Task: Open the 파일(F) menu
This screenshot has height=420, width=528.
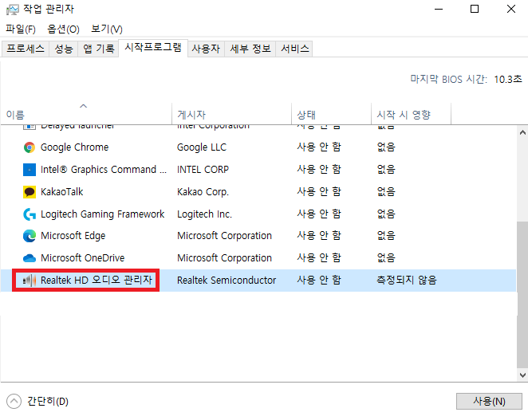Action: pos(21,29)
